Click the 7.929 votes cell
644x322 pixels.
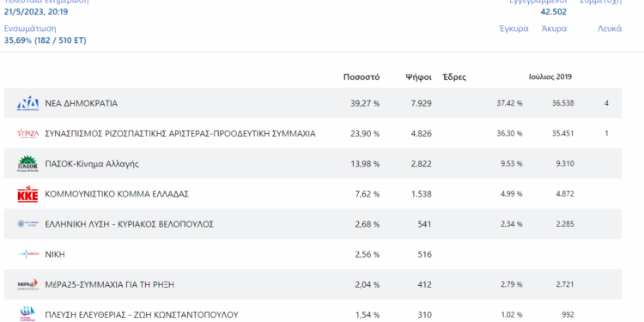pyautogui.click(x=422, y=104)
